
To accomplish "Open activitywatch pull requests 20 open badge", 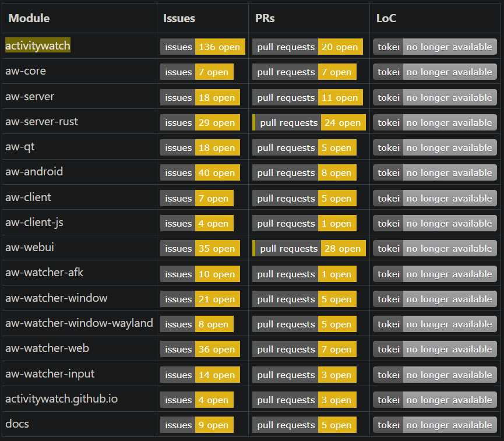I will (307, 47).
